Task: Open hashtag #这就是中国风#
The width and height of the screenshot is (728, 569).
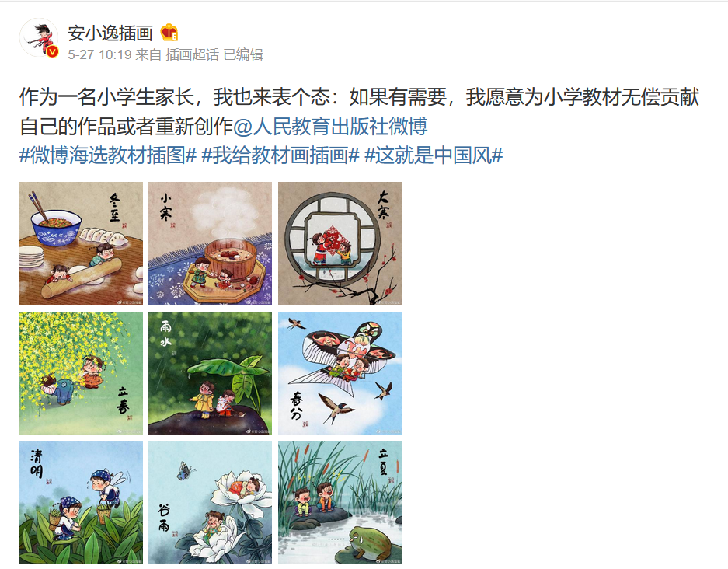Action: pos(434,155)
